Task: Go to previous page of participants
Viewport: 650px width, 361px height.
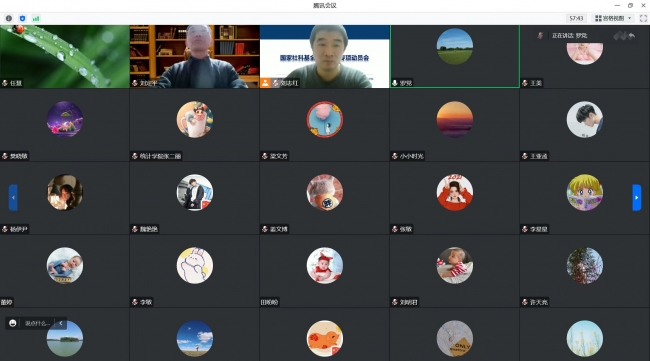Action: (x=13, y=198)
